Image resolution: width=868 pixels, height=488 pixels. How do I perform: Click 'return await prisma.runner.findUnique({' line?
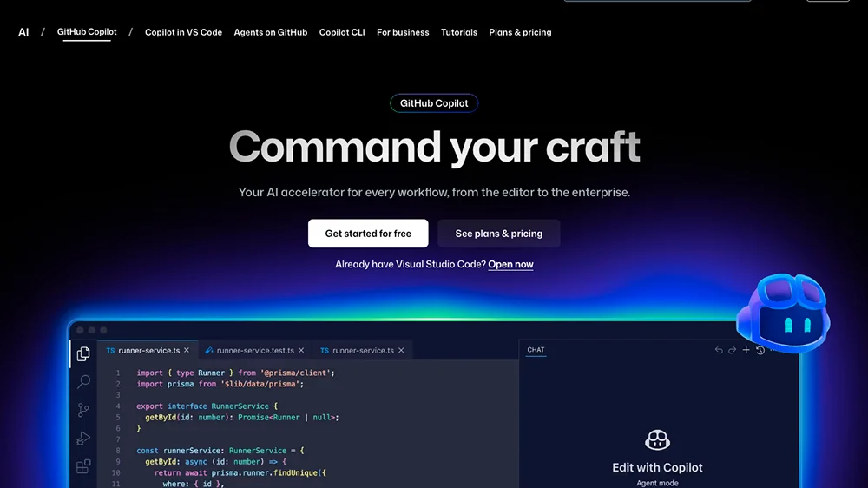240,472
